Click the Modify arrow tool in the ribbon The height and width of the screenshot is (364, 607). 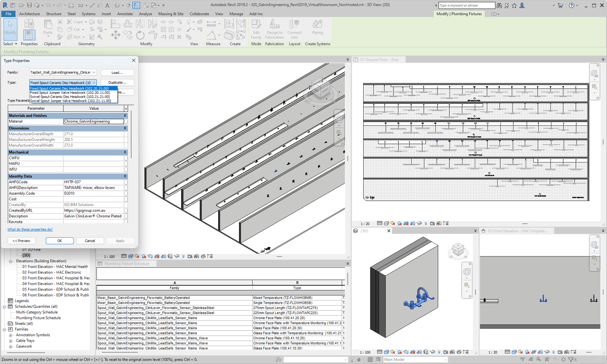tap(10, 28)
